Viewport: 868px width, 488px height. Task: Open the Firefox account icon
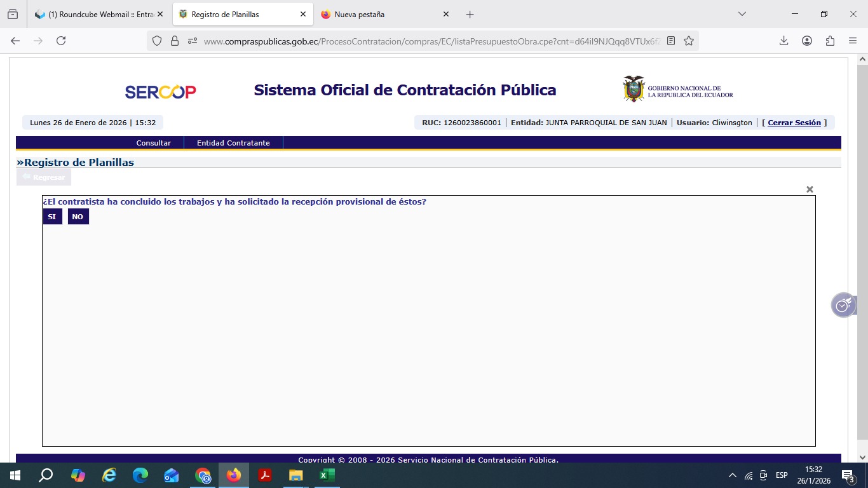click(807, 41)
